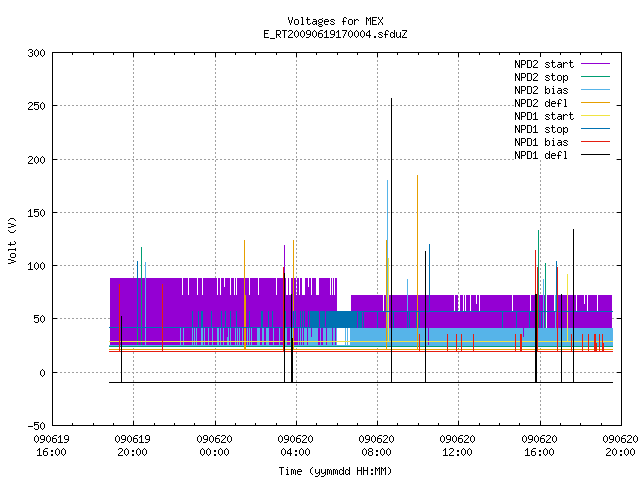Image resolution: width=640 pixels, height=480 pixels.
Task: Click the -50 y-axis tick label
Action: pyautogui.click(x=36, y=426)
